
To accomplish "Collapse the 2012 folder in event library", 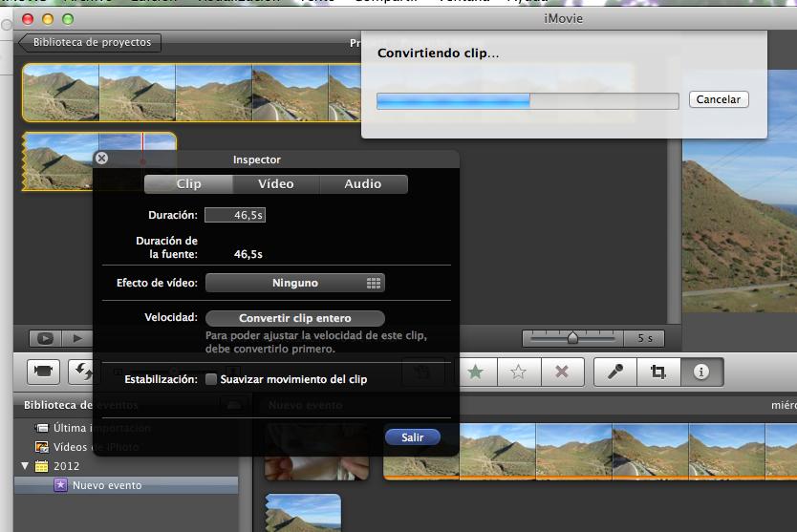I will (x=25, y=466).
